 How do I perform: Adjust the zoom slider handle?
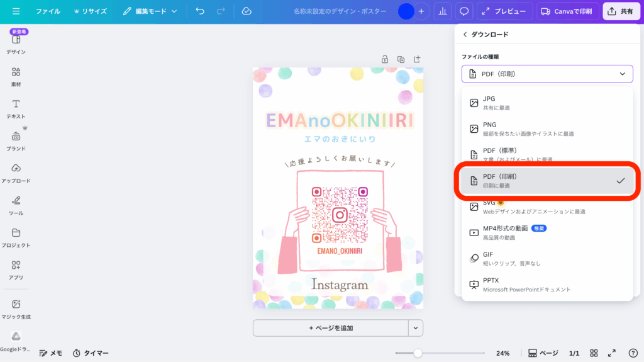(418, 353)
